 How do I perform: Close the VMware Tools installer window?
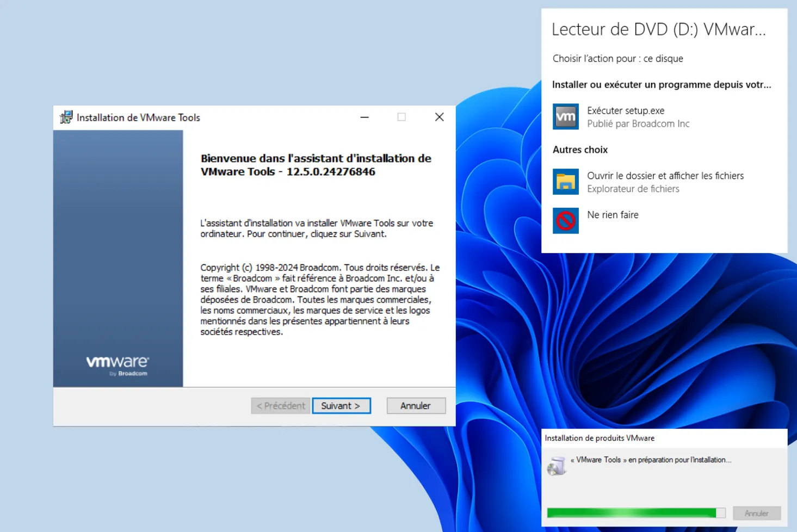tap(440, 117)
